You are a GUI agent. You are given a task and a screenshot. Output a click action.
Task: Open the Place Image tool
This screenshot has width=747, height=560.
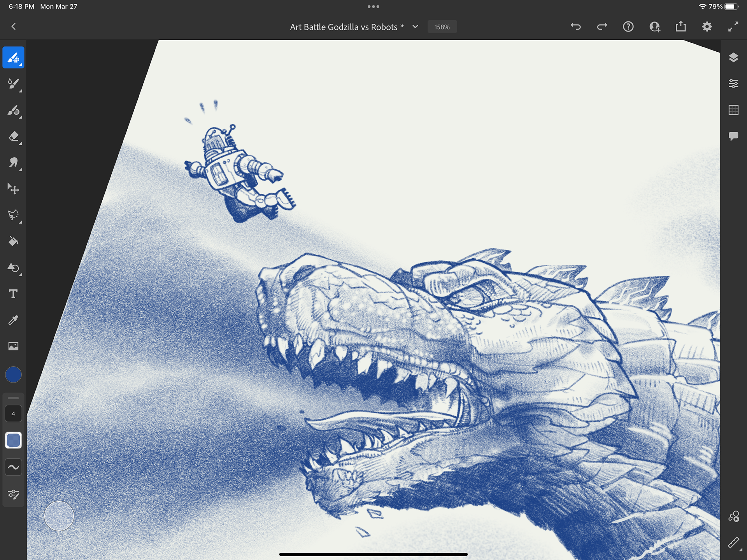coord(13,346)
